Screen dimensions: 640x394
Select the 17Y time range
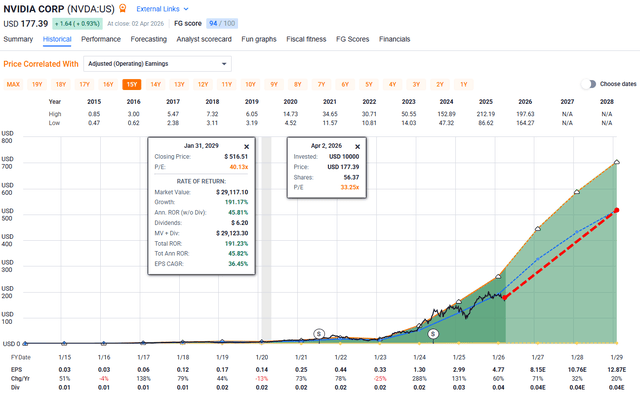click(x=84, y=85)
